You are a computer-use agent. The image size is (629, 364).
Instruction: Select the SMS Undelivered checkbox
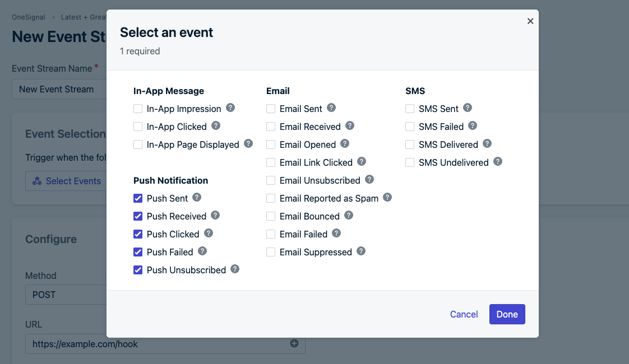point(410,162)
